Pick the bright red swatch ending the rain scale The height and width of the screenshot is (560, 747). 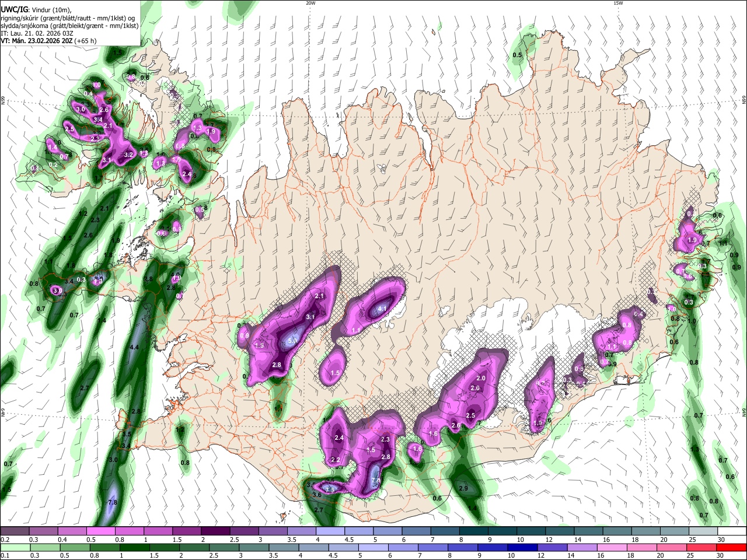click(x=731, y=548)
